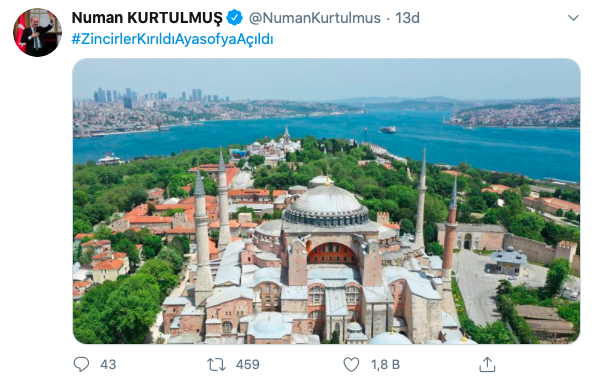Open the @NumanKurtulmus handle link

pos(314,18)
